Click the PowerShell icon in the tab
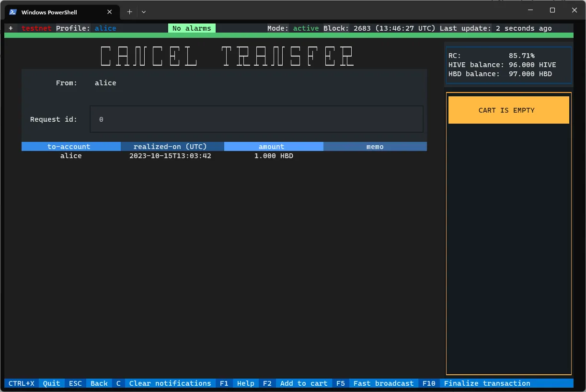 click(13, 12)
